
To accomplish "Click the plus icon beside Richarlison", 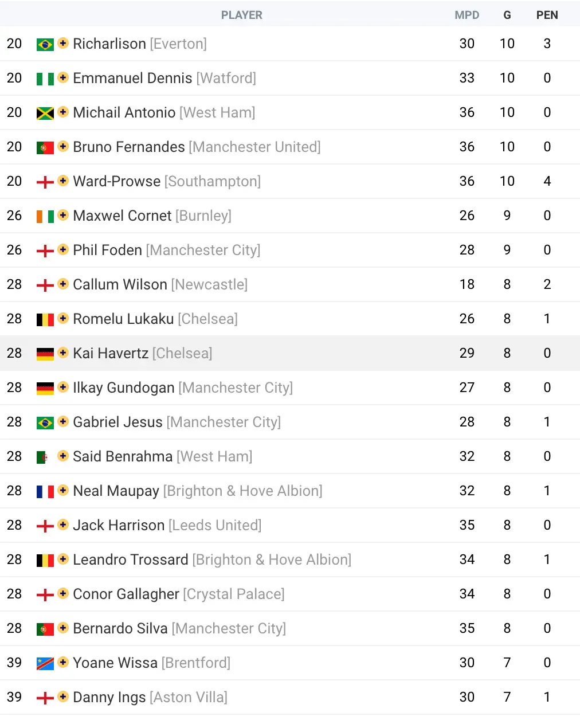I will click(x=63, y=43).
